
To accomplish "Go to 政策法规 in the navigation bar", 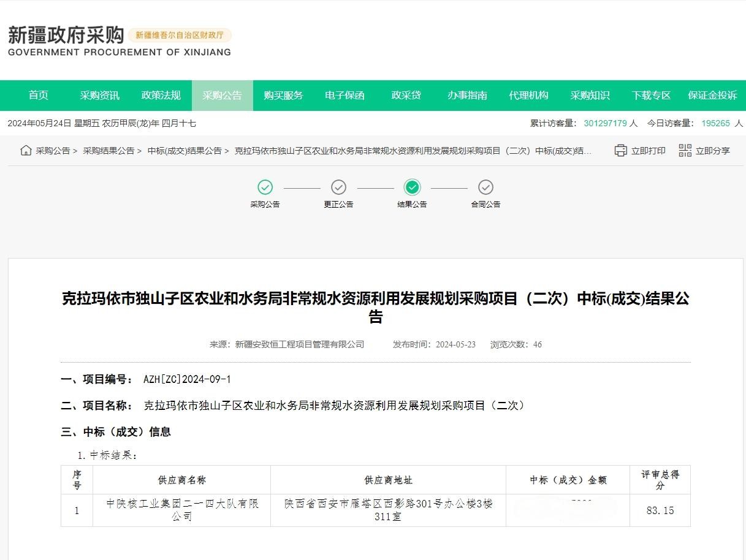I will (x=161, y=96).
